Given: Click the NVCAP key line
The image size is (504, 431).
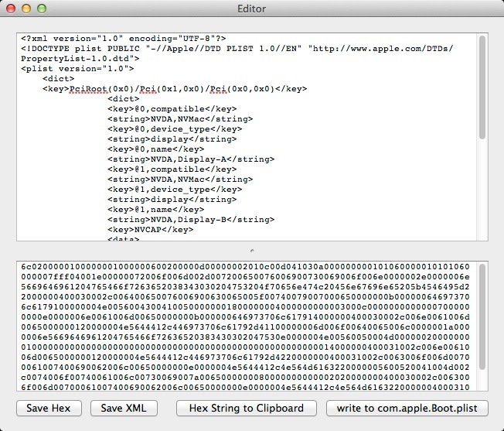Looking at the screenshot, I should point(151,230).
